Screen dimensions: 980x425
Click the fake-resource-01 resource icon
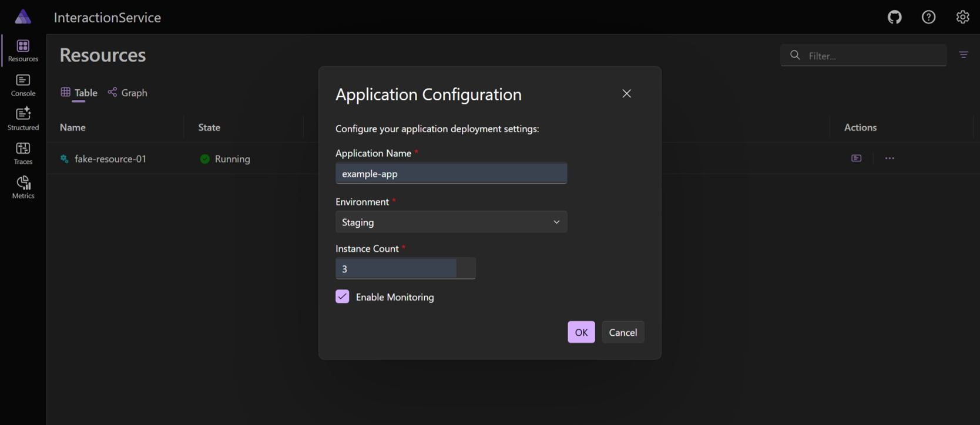coord(65,159)
